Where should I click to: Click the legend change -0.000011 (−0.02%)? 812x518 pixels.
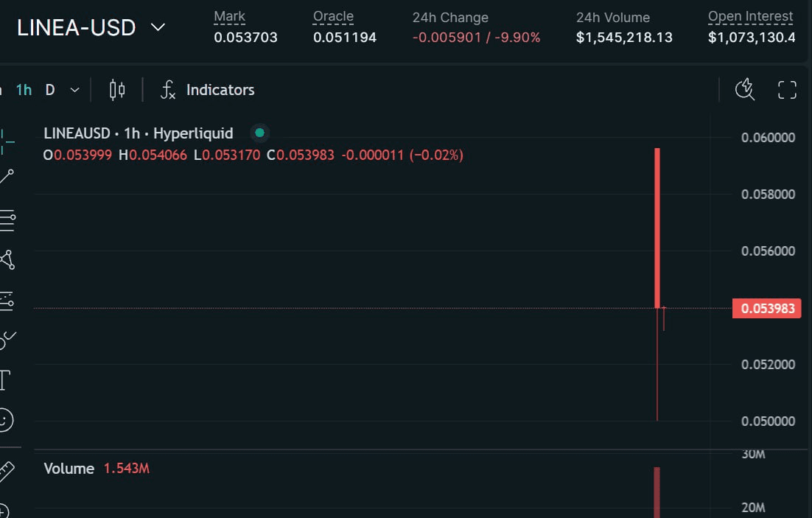(x=402, y=155)
